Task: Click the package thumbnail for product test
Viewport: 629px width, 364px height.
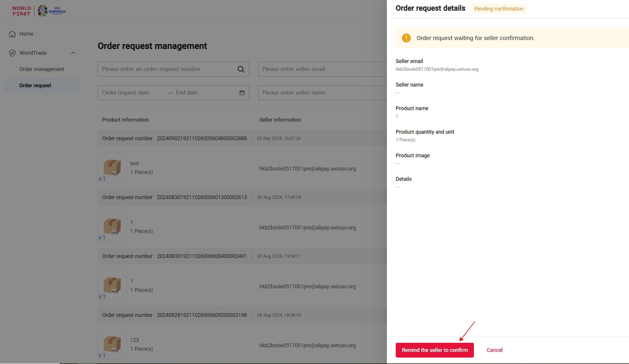Action: [x=112, y=168]
